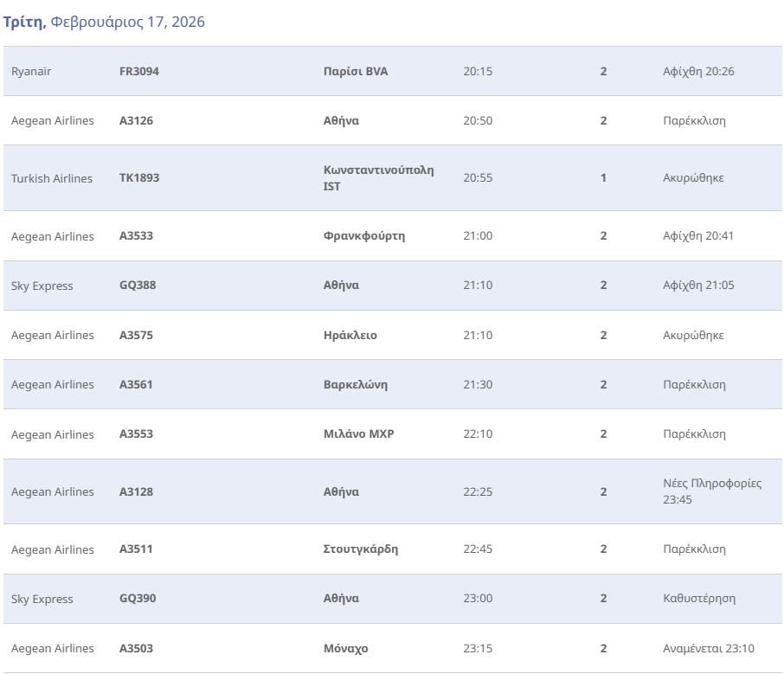Screen dimensions: 784x674
Task: Click the Τρίτη, Φεβρουάριος 17, 2026 date header
Action: pyautogui.click(x=104, y=22)
